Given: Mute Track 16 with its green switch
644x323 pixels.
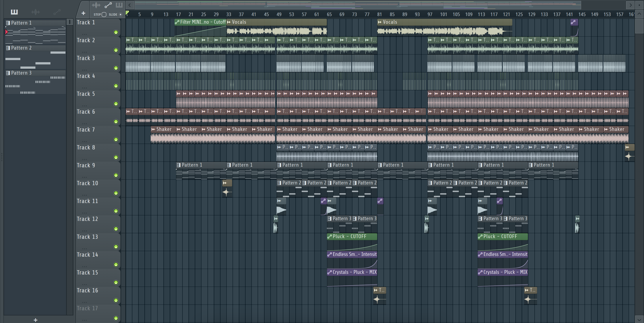Looking at the screenshot, I should point(116,300).
